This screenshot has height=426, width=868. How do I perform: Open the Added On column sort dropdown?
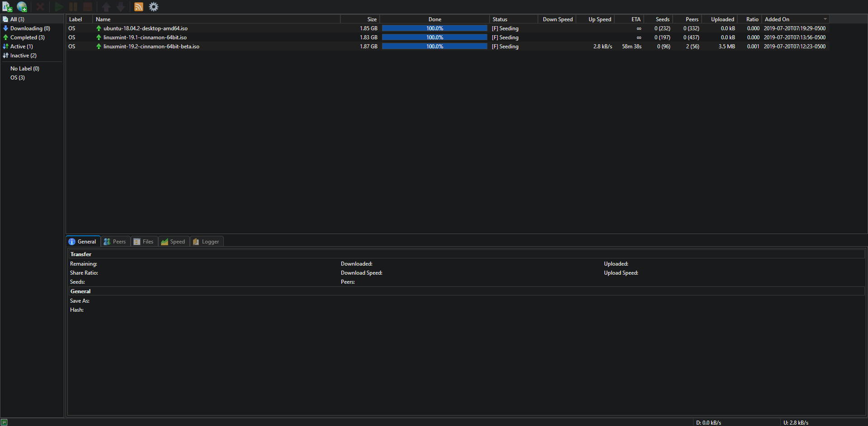[826, 19]
